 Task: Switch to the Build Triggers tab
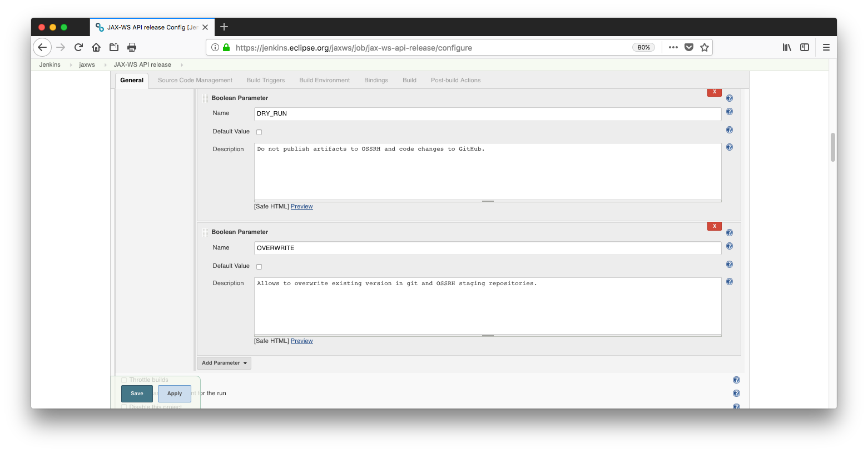click(266, 81)
